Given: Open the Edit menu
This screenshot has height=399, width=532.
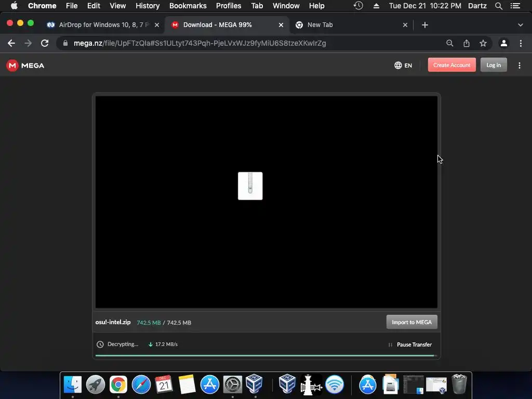Looking at the screenshot, I should (94, 6).
